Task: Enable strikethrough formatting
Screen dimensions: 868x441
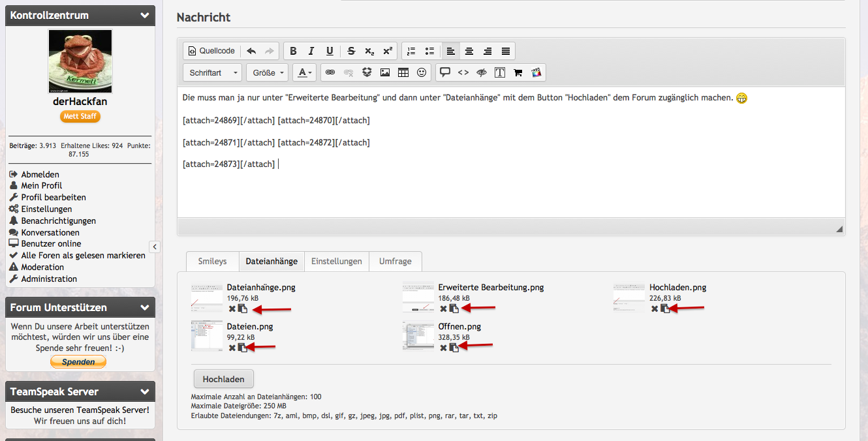Action: coord(351,51)
